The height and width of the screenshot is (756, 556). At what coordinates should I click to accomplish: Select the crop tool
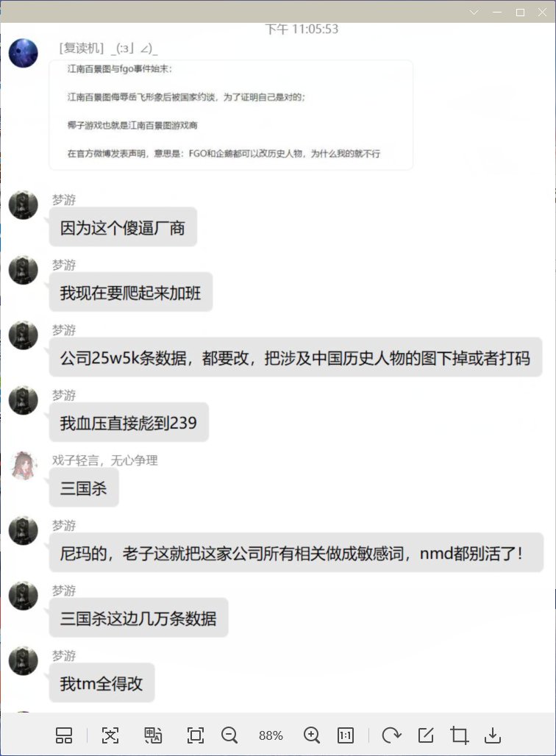(459, 735)
